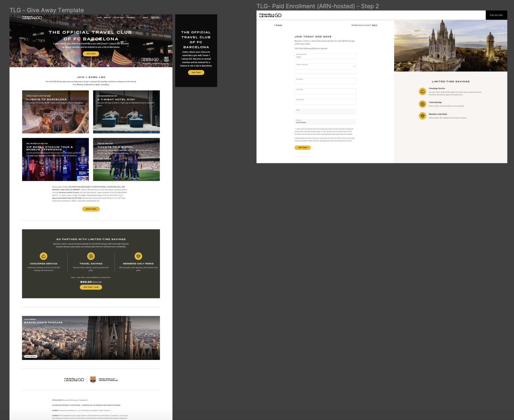Click the FC Barcelona crest in footer partner logos
514x420 pixels.
[93, 380]
